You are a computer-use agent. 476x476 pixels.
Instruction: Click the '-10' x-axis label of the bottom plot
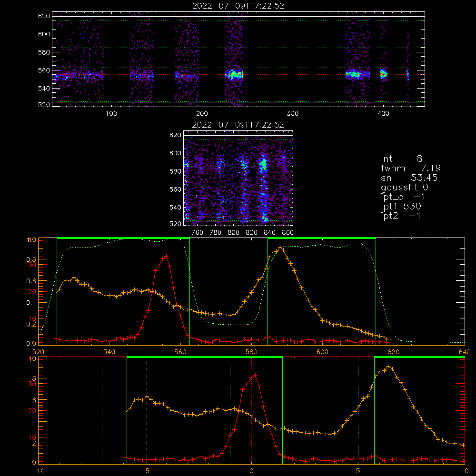tap(38, 471)
